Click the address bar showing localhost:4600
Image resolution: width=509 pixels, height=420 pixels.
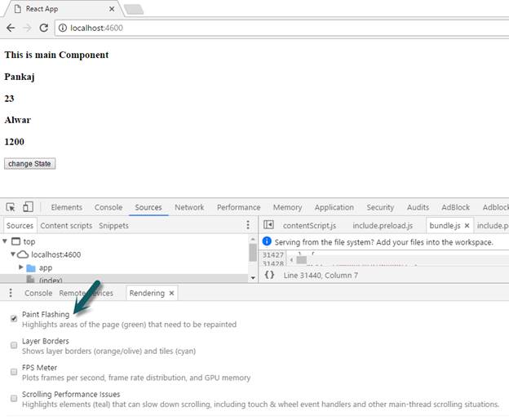281,28
